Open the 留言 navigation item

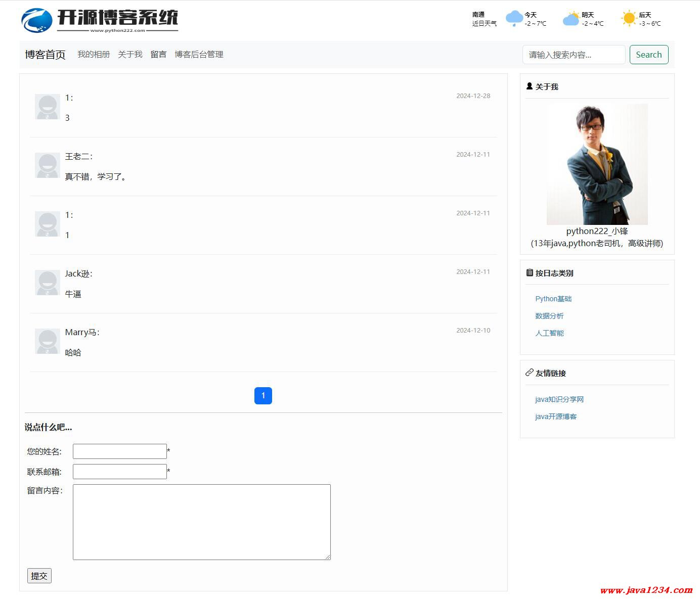[158, 55]
